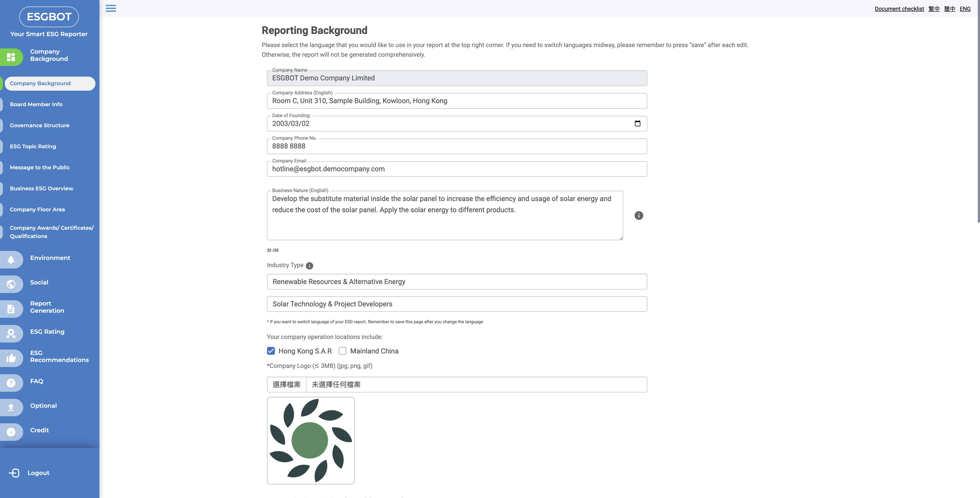Open Board Member Info menu item
Screen dimensions: 980x498
pos(36,104)
